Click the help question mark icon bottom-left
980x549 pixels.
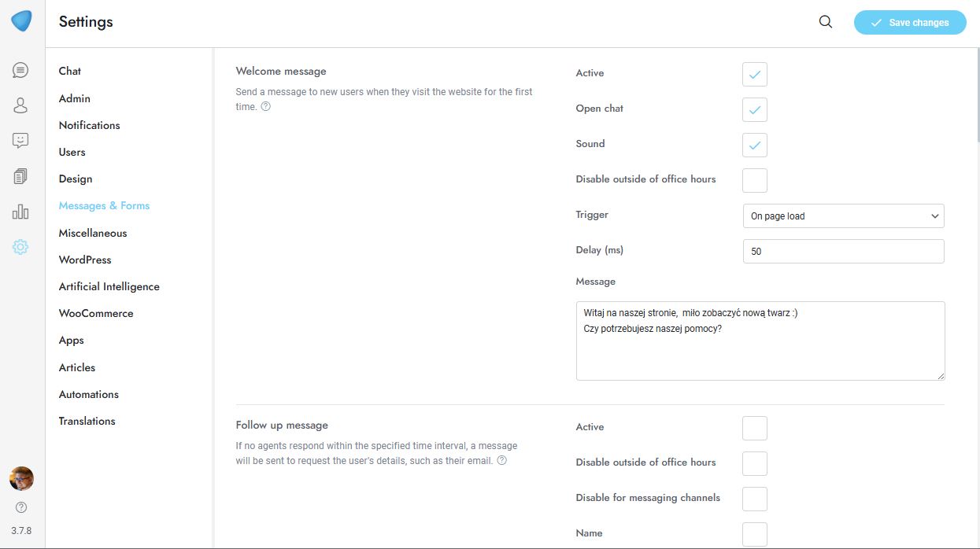click(21, 507)
